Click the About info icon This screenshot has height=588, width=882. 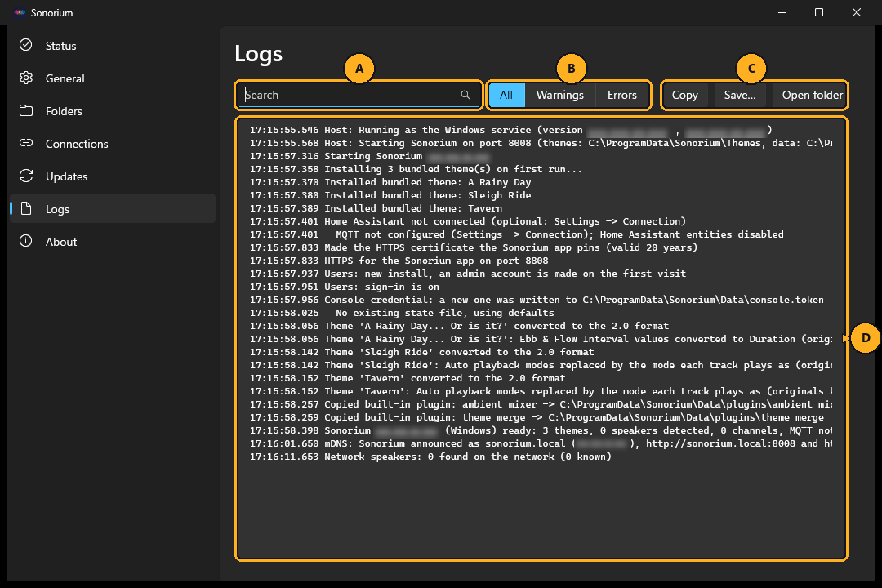pyautogui.click(x=26, y=241)
